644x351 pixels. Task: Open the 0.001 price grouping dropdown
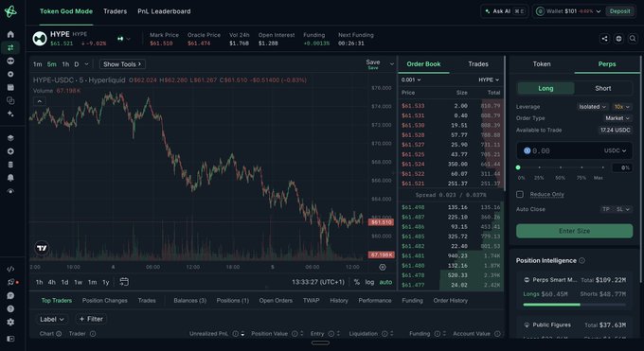coord(411,79)
